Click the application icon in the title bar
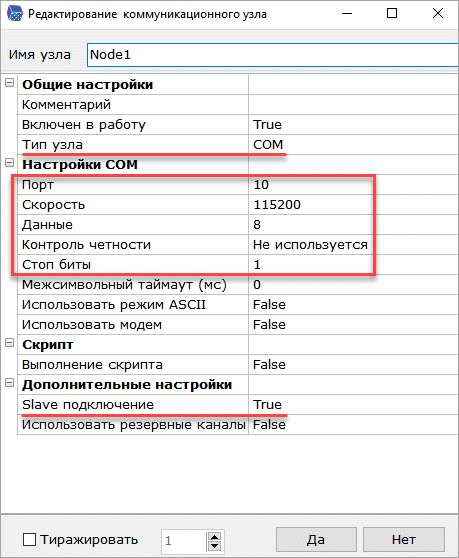The image size is (459, 558). click(x=14, y=14)
